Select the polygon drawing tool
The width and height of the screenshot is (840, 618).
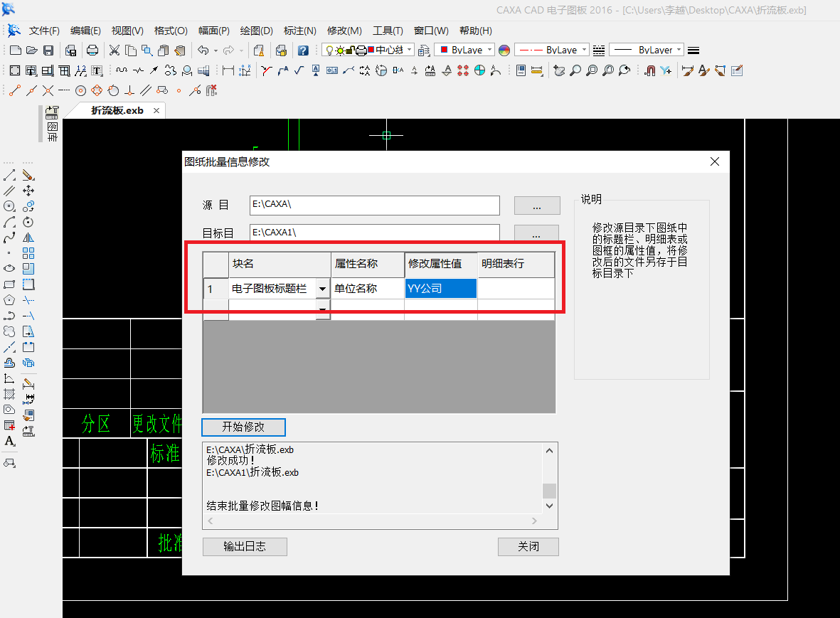(9, 300)
